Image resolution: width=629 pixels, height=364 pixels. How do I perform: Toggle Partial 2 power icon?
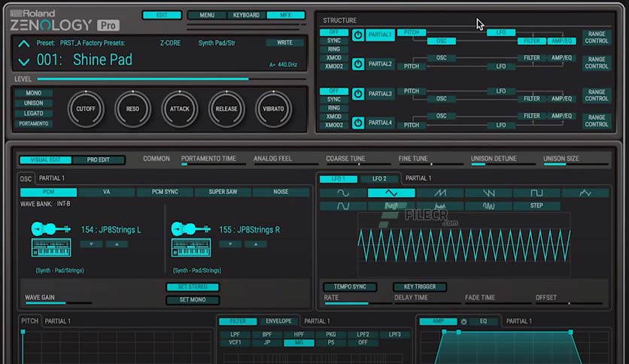click(x=358, y=64)
